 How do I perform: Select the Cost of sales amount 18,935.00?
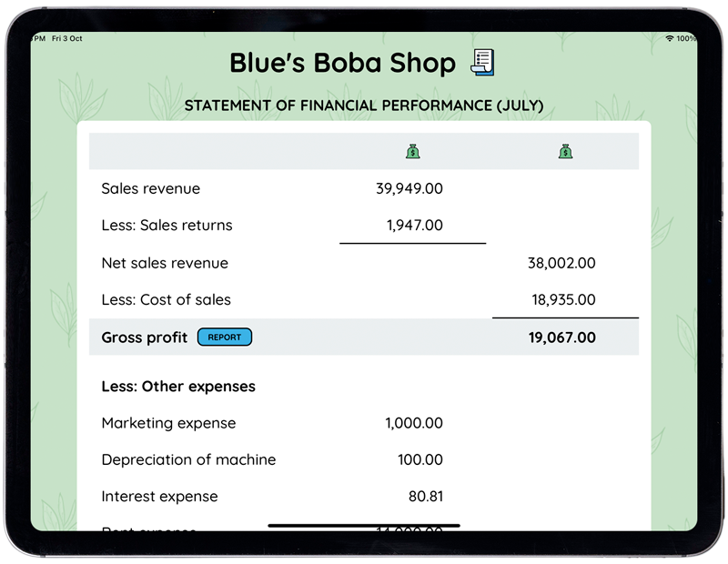coord(563,300)
